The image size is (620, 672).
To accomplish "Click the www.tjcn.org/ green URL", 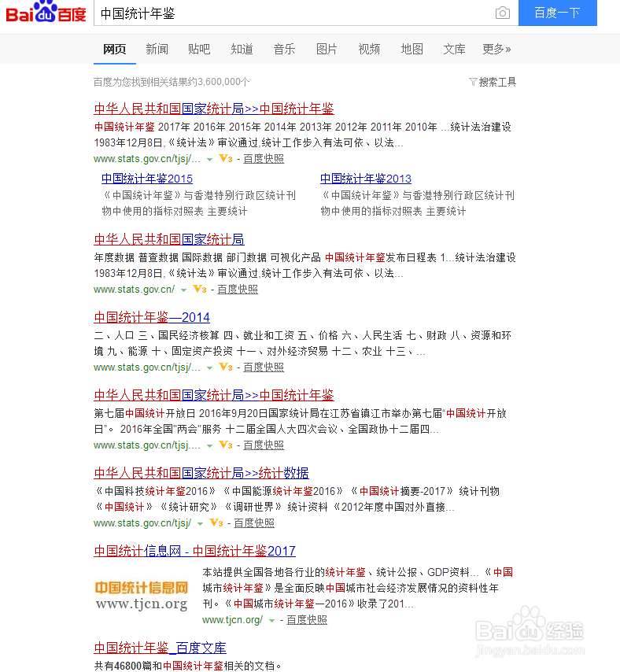I will click(233, 620).
